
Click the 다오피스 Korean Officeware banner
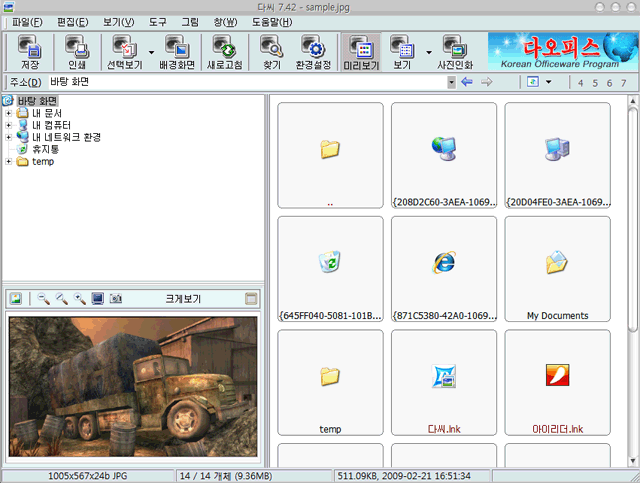click(563, 51)
